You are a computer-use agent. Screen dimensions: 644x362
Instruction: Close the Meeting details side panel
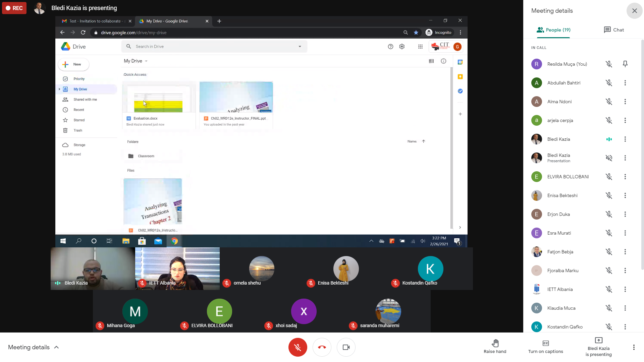pos(634,11)
